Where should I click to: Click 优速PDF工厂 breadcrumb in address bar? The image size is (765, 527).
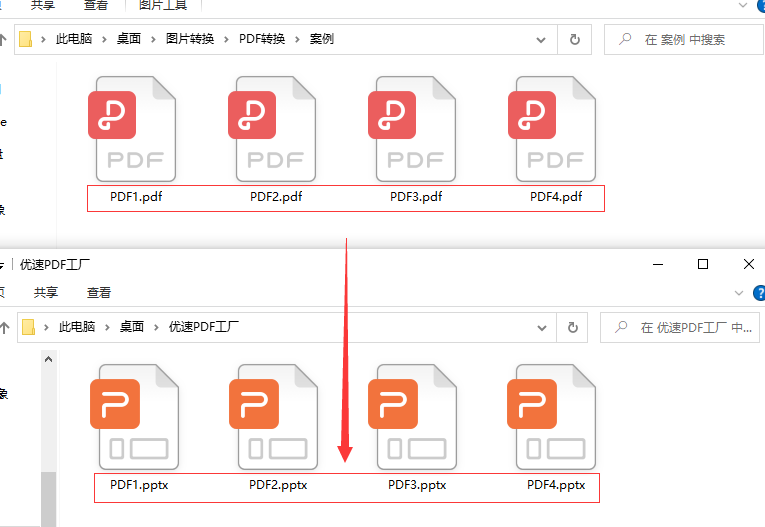tap(203, 327)
